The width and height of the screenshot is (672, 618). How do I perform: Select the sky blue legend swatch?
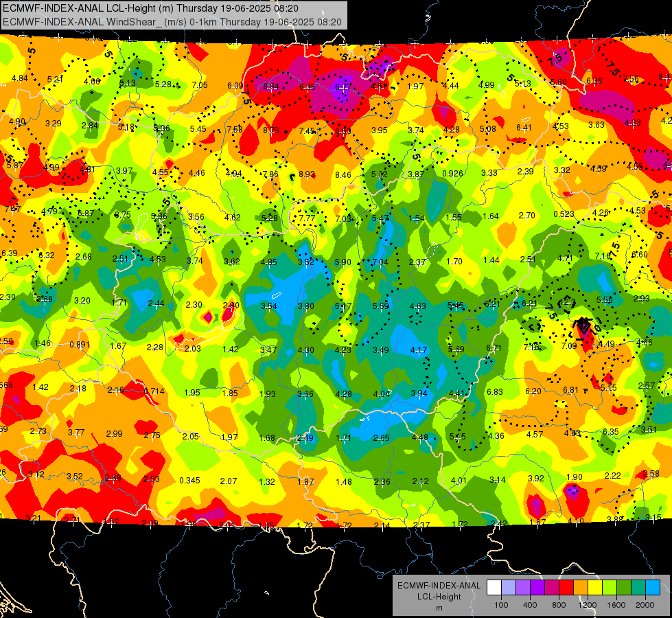[x=653, y=588]
